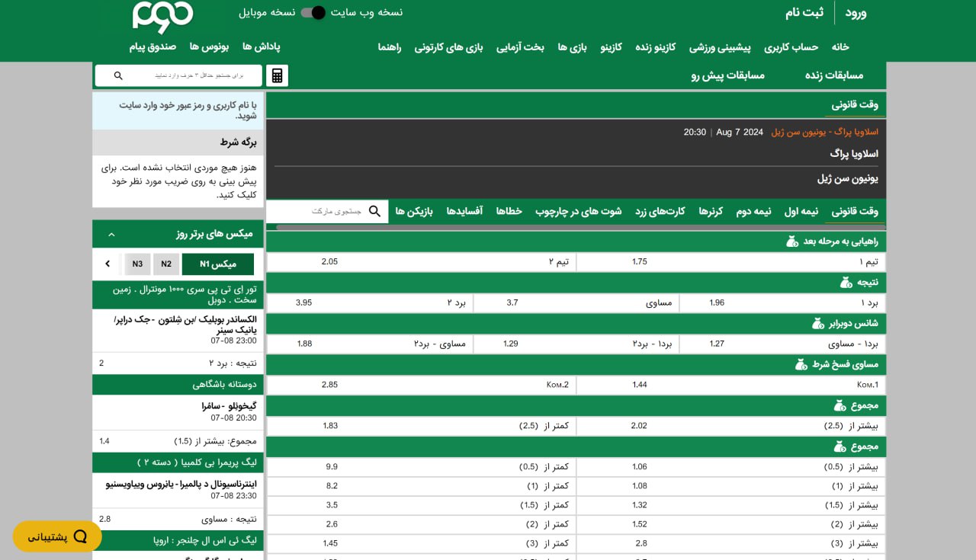Open بازی های کارتونی menu item
Image resolution: width=976 pixels, height=560 pixels.
pyautogui.click(x=449, y=46)
